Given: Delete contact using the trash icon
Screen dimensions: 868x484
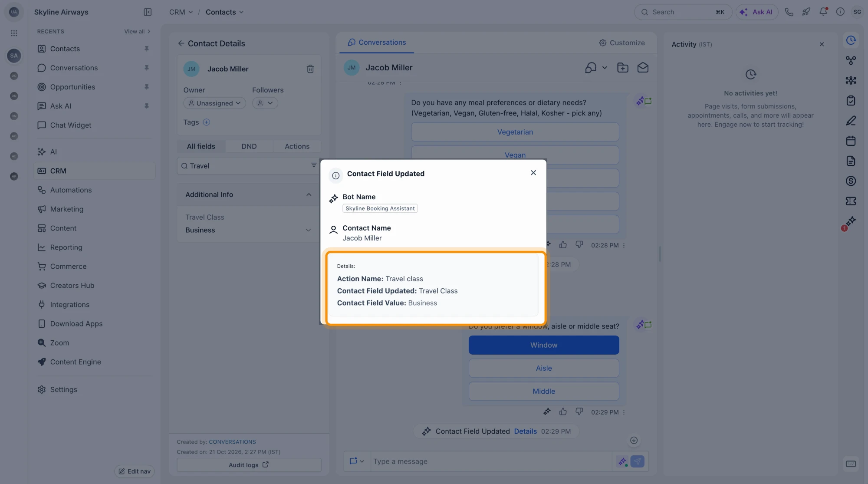Looking at the screenshot, I should [310, 69].
